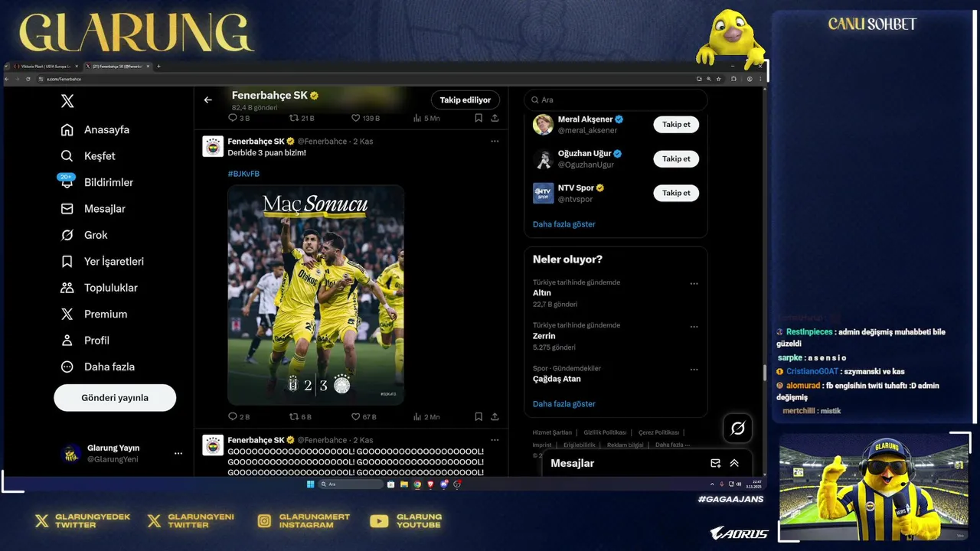
Task: Click the Takip ediyor button
Action: [x=465, y=100]
